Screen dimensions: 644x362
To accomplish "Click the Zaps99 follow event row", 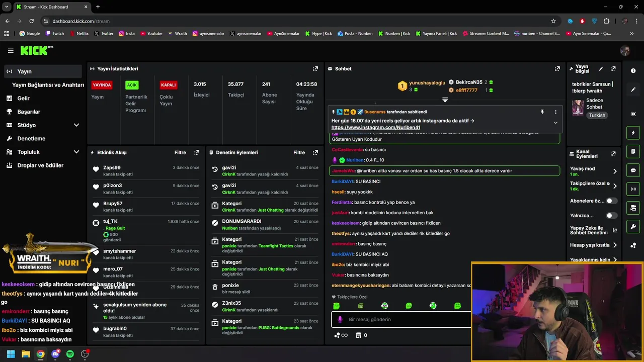I will point(146,170).
